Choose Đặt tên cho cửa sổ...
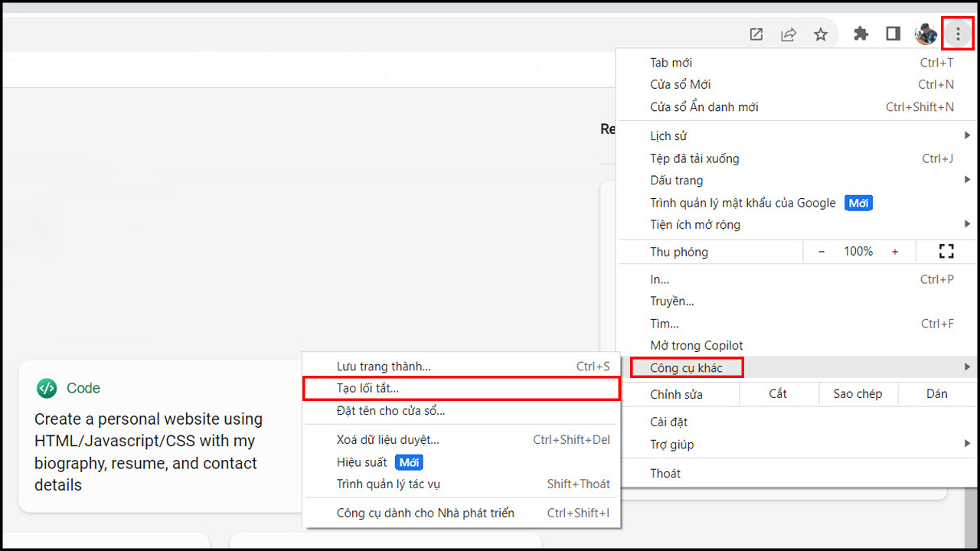 [462, 411]
